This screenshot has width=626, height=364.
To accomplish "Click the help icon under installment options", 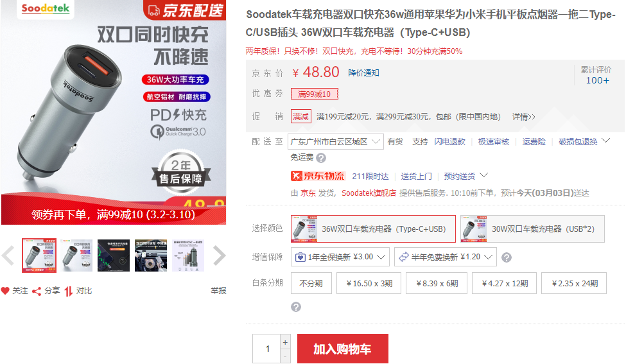I will (296, 307).
